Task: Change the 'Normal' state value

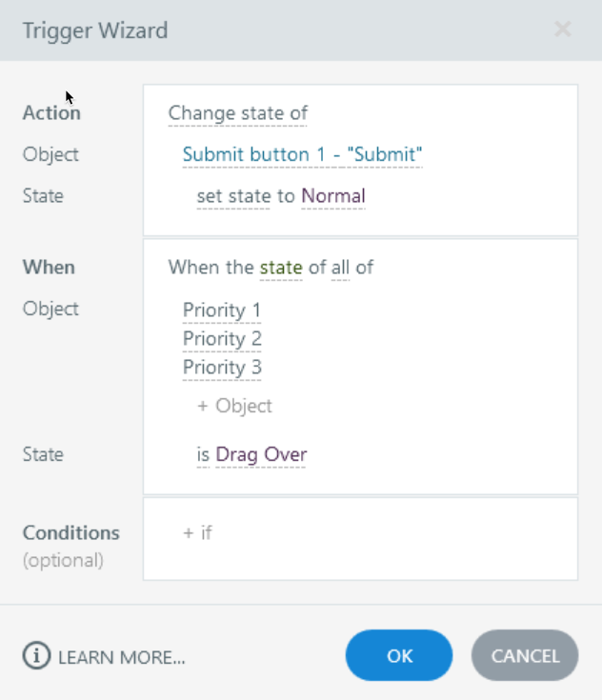Action: click(333, 196)
